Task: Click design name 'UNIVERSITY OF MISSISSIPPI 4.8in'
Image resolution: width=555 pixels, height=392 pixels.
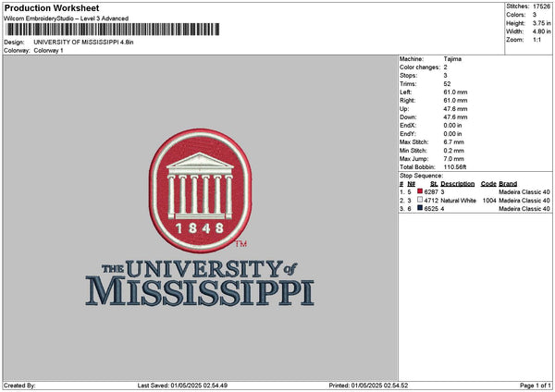Action: click(x=83, y=43)
